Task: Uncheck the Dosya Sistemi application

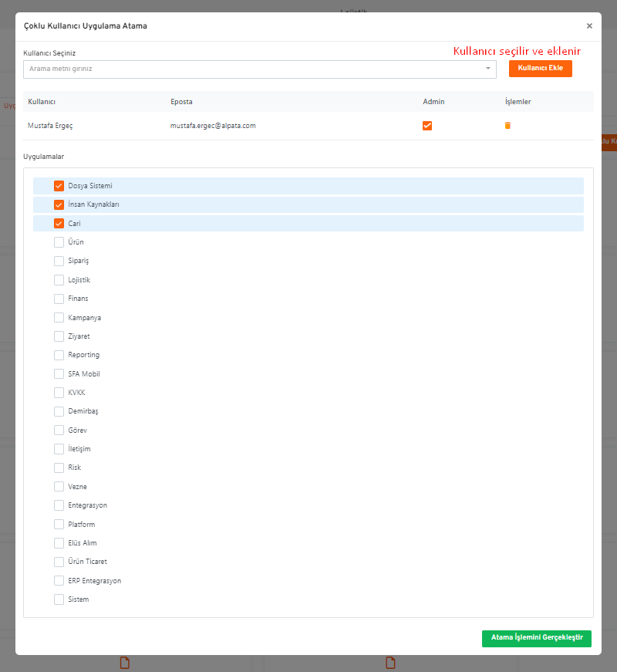Action: 59,186
